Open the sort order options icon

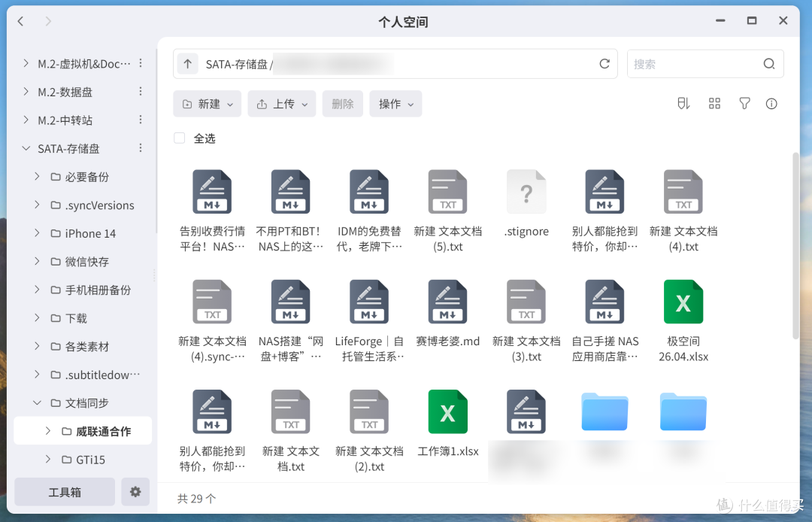pos(683,104)
